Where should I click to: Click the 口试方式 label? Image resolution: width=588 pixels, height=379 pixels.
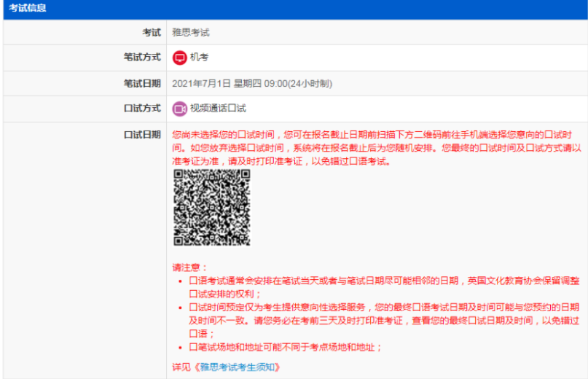point(142,109)
